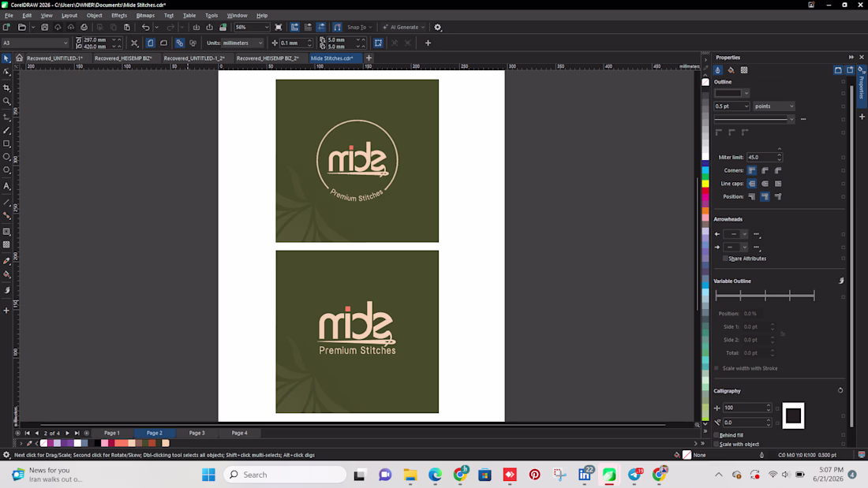
Task: Click the Undo arrow icon
Action: click(x=145, y=27)
